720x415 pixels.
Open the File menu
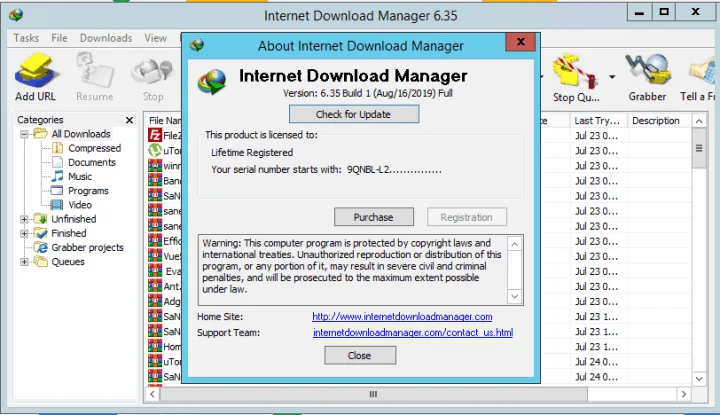coord(59,38)
